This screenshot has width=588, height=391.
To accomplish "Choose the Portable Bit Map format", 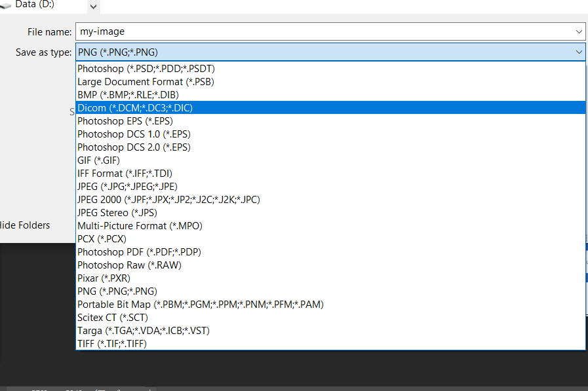I will click(x=201, y=304).
